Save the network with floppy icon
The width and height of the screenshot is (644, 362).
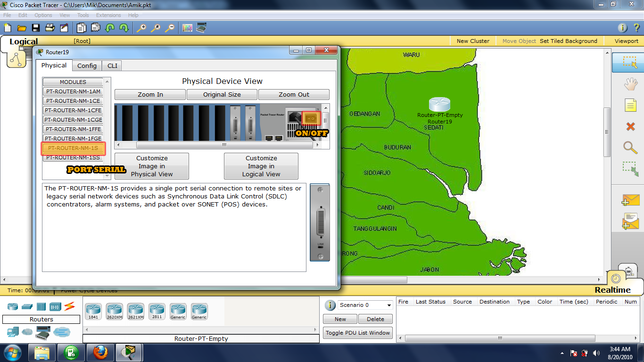pos(36,28)
